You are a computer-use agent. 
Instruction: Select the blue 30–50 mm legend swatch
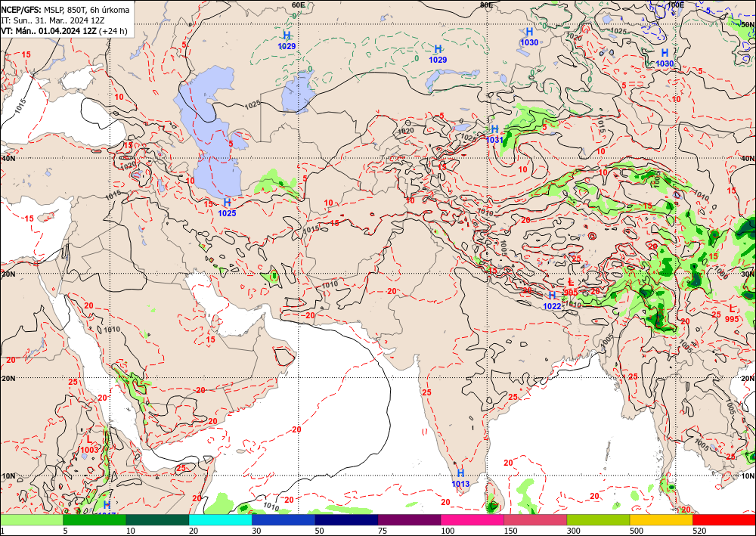[x=283, y=520]
